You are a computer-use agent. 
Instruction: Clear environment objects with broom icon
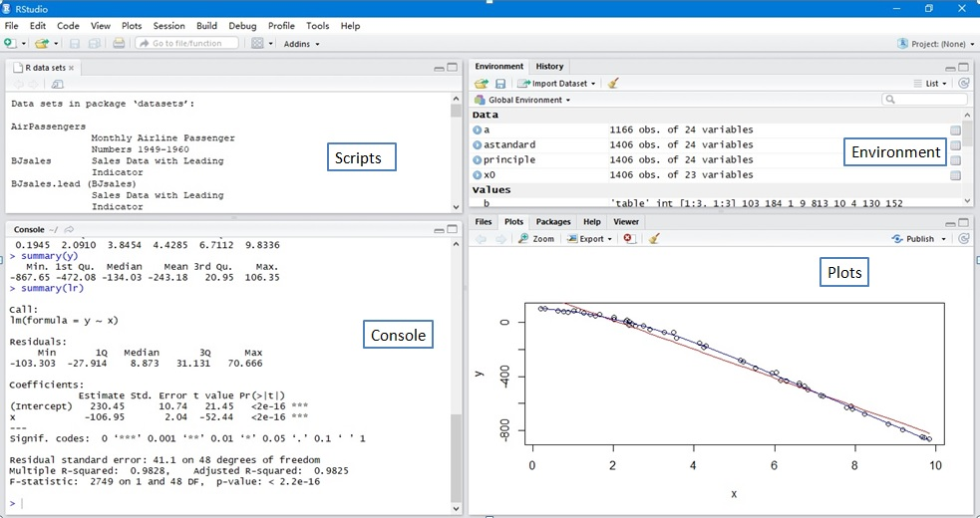coord(613,83)
